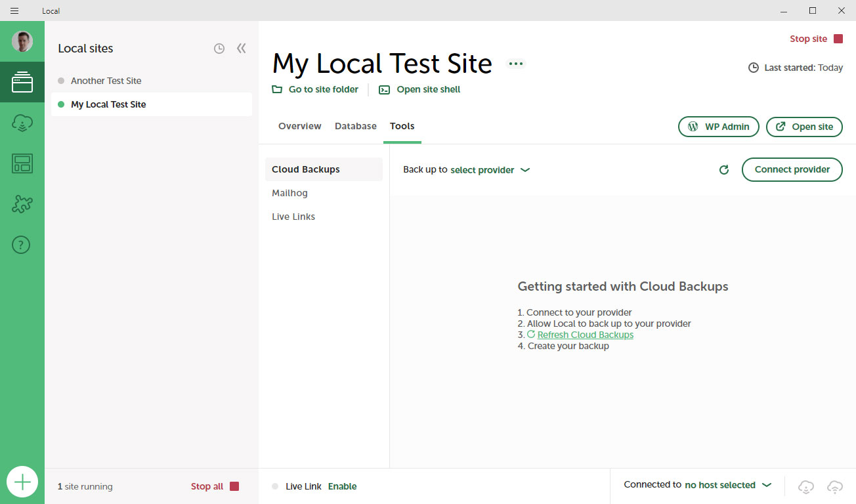Open the user avatar profile
The height and width of the screenshot is (504, 856).
(22, 41)
